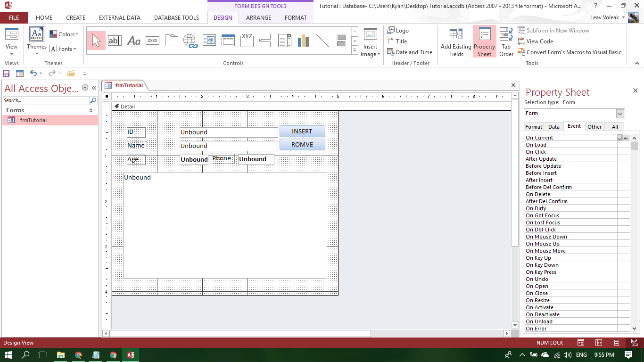Image resolution: width=644 pixels, height=362 pixels.
Task: Click Tab Order in the Tools group
Action: [505, 42]
